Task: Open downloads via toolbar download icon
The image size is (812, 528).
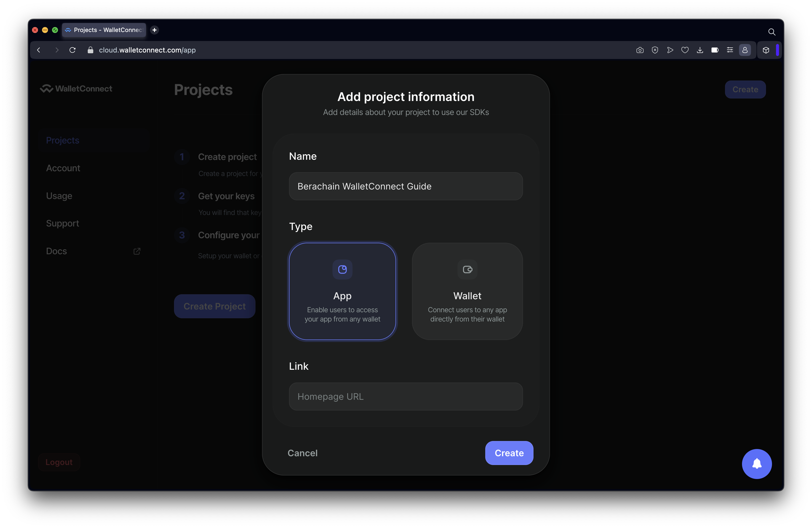Action: point(700,50)
